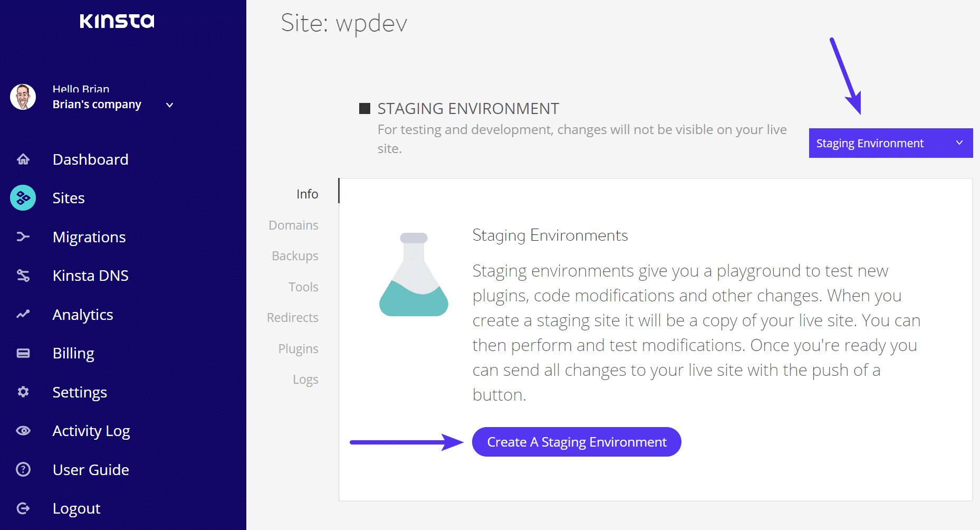The height and width of the screenshot is (530, 980).
Task: Click the Kinsta DNS icon
Action: (x=23, y=275)
